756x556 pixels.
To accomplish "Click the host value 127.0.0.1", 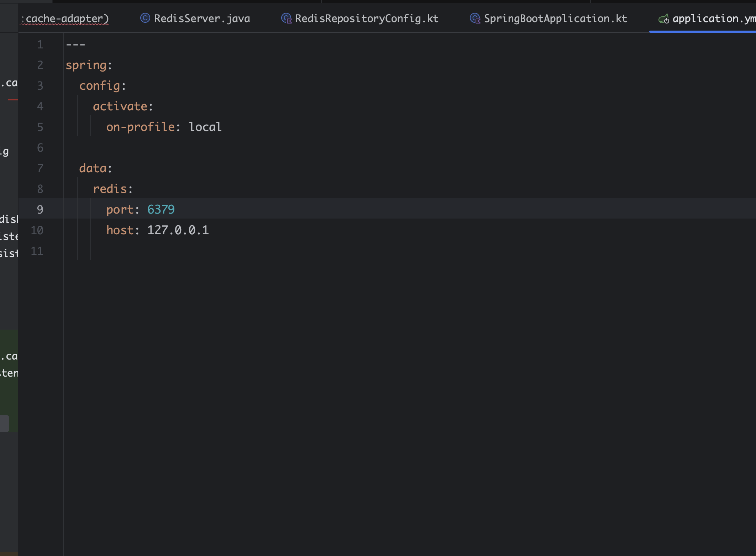I will point(178,230).
